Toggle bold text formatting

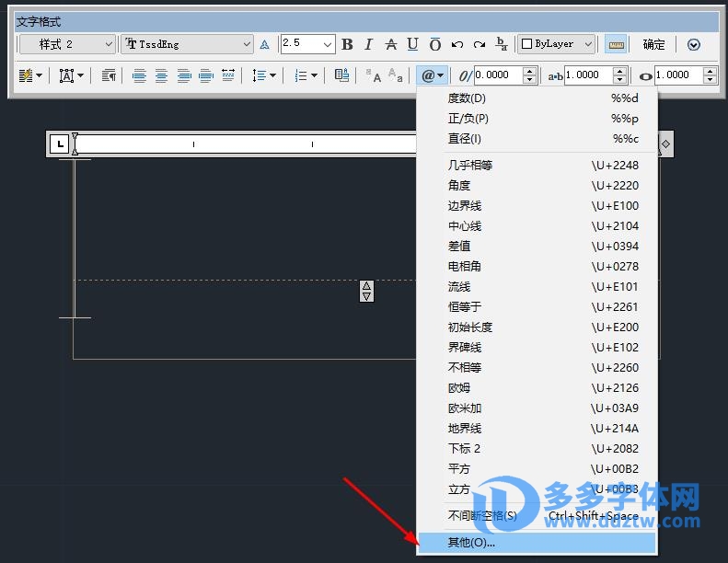[347, 44]
